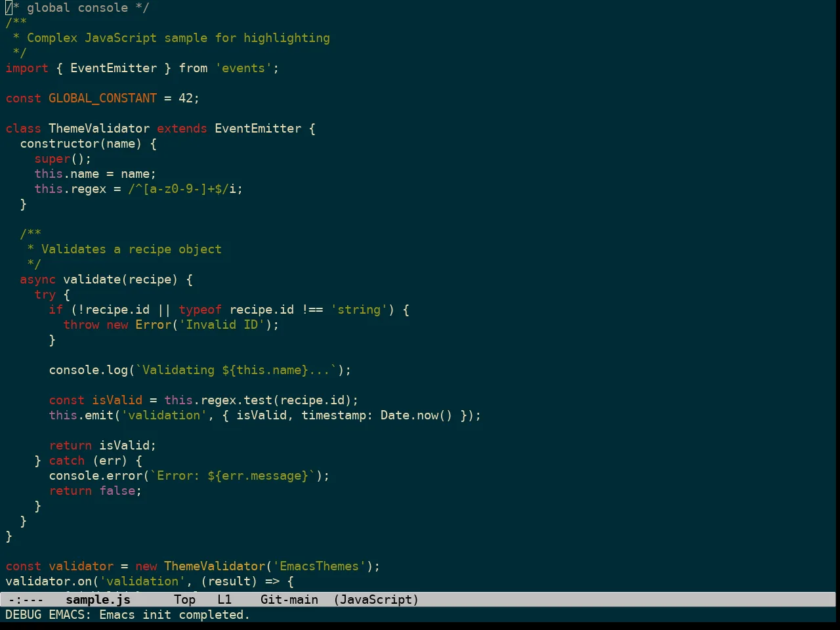Click 'this.name = name;' line
The width and height of the screenshot is (840, 630).
(x=95, y=174)
